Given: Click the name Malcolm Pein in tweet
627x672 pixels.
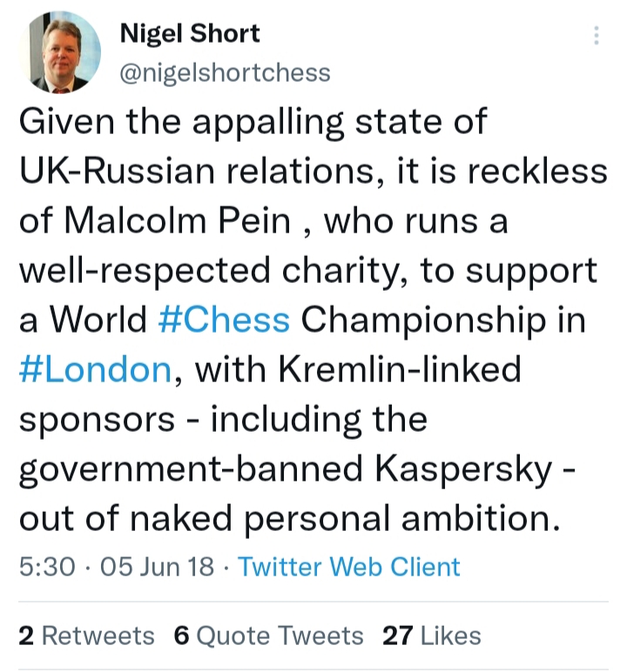Looking at the screenshot, I should [x=178, y=221].
